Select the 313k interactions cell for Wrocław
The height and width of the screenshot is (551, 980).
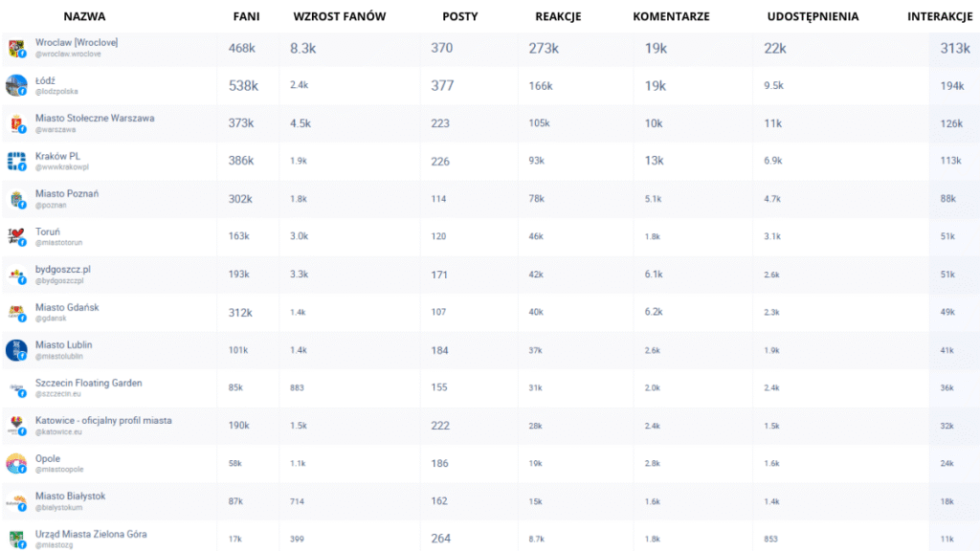(955, 48)
